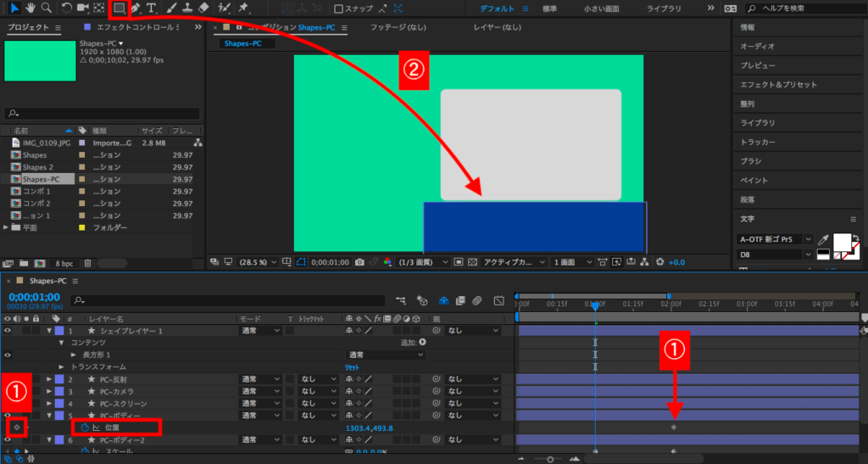Image resolution: width=868 pixels, height=464 pixels.
Task: Click the white fill color swatch
Action: tap(843, 243)
